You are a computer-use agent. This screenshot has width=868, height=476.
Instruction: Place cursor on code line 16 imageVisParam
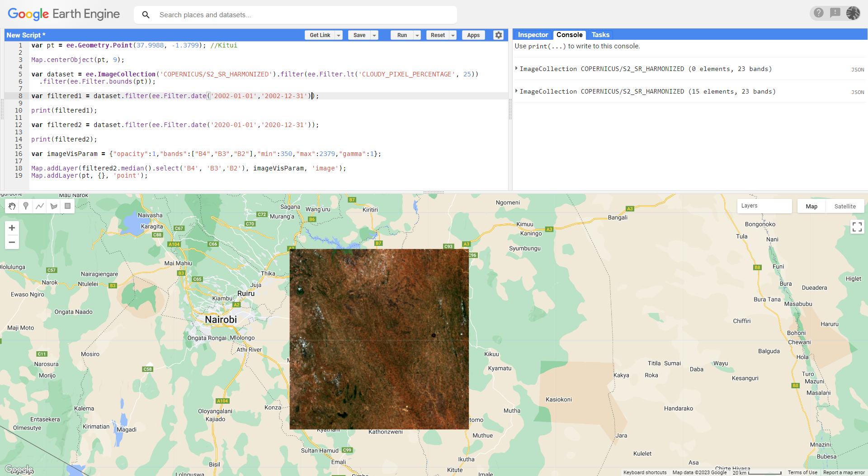click(x=206, y=154)
